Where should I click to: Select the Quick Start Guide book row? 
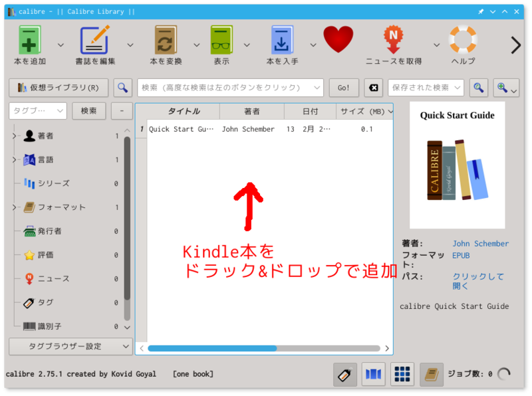(264, 129)
